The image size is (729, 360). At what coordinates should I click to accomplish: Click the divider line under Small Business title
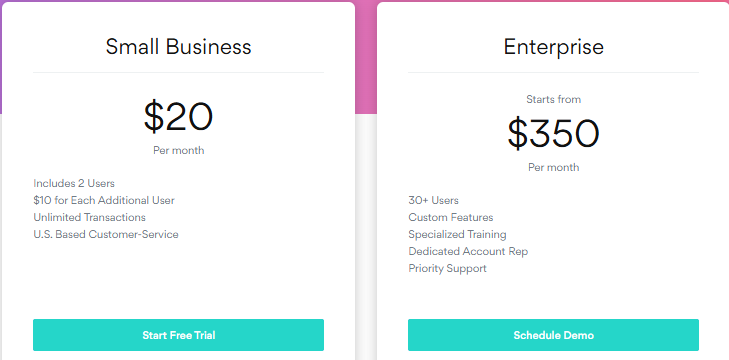coord(179,73)
